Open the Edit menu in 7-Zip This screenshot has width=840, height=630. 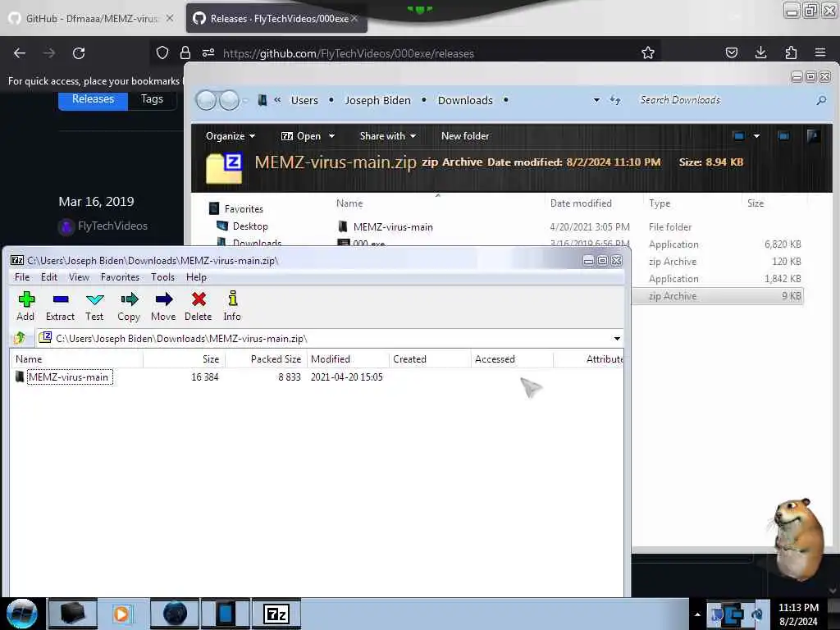click(x=48, y=277)
